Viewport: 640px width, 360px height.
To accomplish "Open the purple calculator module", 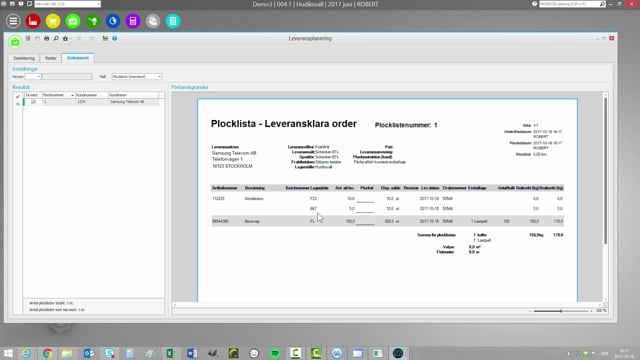I will coord(133,21).
